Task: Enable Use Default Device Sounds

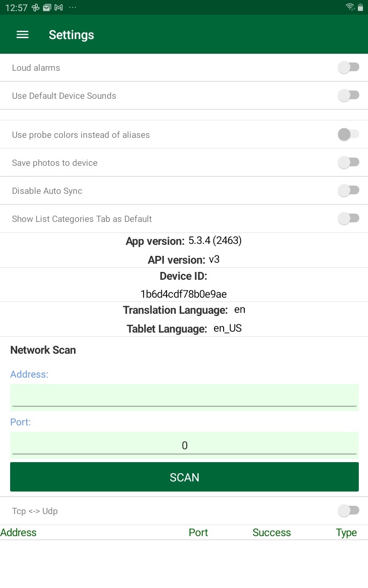Action: [349, 95]
